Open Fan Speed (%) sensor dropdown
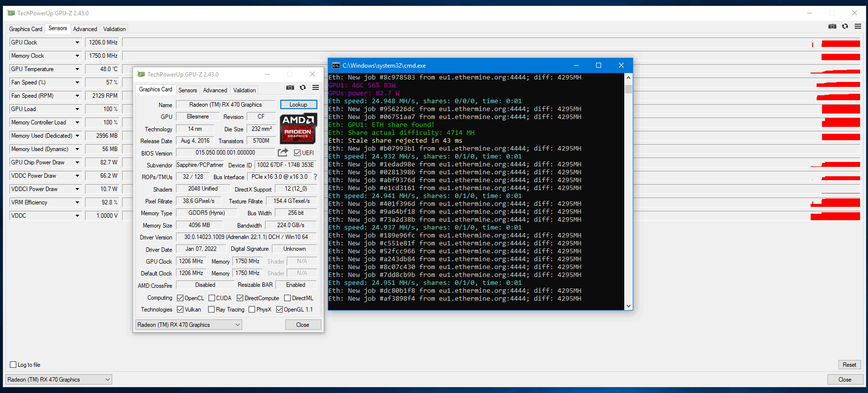This screenshot has width=868, height=393. [77, 82]
